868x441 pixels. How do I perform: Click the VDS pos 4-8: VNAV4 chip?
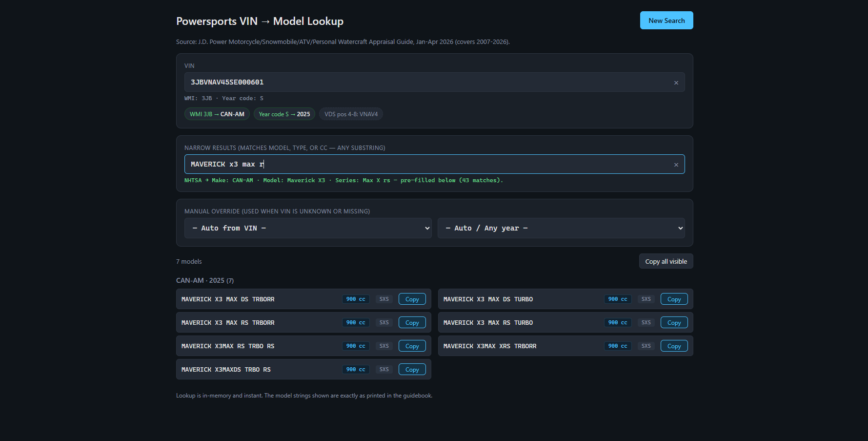coord(351,114)
